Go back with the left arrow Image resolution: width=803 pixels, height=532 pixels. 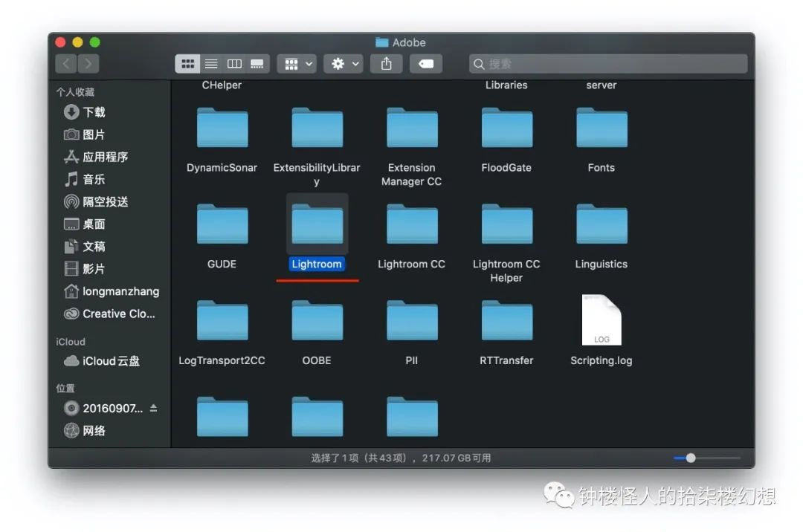66,64
